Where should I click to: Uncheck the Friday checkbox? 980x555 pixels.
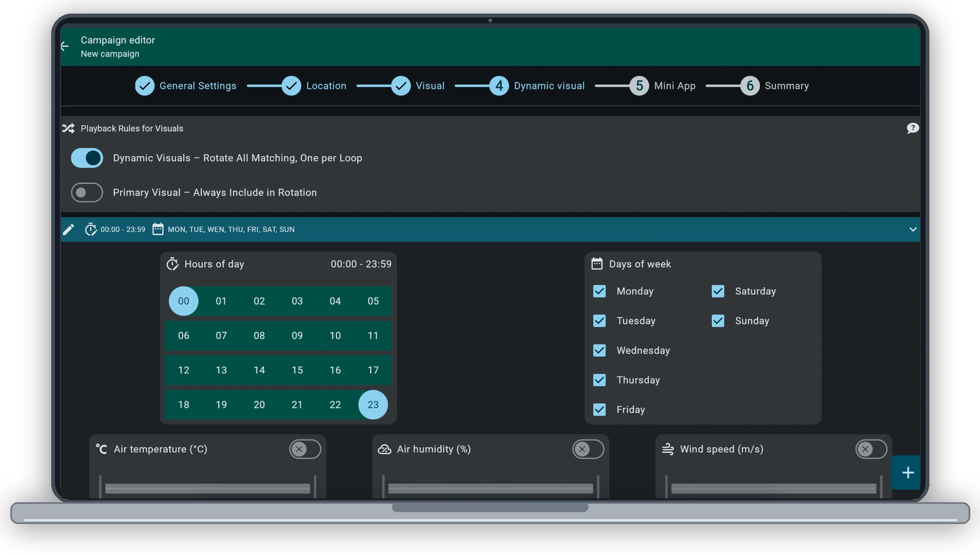(x=599, y=410)
